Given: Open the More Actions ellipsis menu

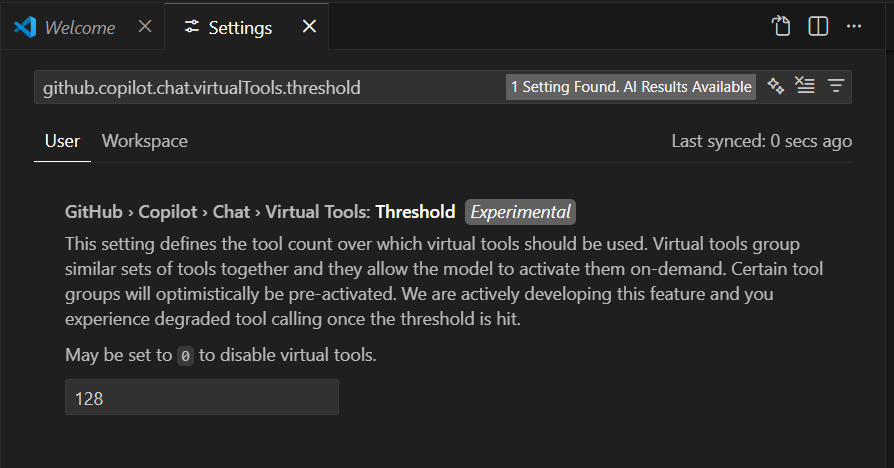Looking at the screenshot, I should (x=853, y=27).
